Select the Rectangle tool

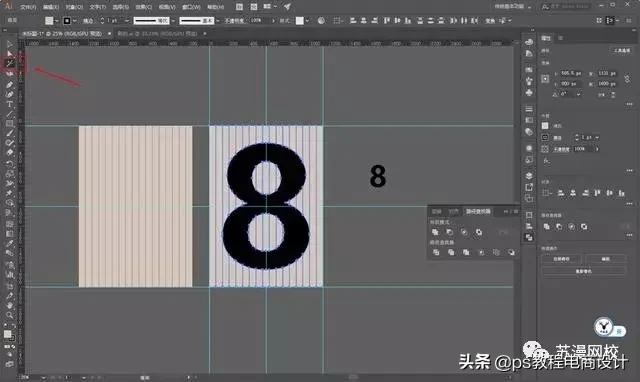click(x=10, y=124)
